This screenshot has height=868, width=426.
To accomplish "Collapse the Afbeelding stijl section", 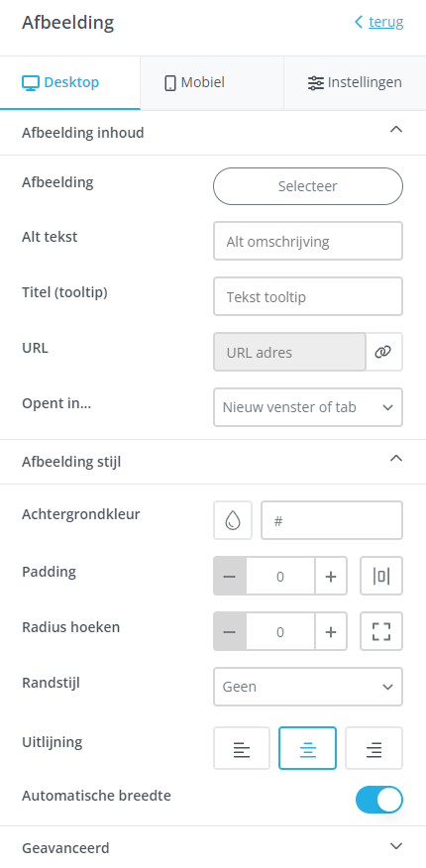I will pos(213,462).
